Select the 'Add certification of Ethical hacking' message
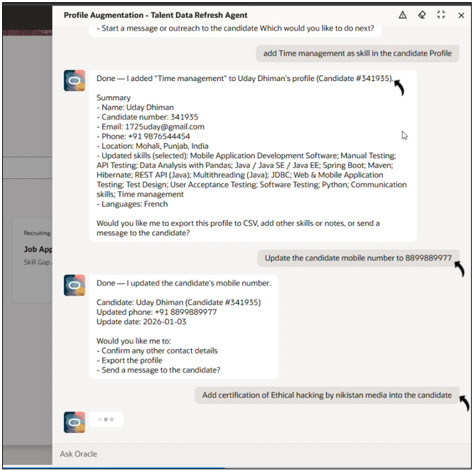 point(327,395)
